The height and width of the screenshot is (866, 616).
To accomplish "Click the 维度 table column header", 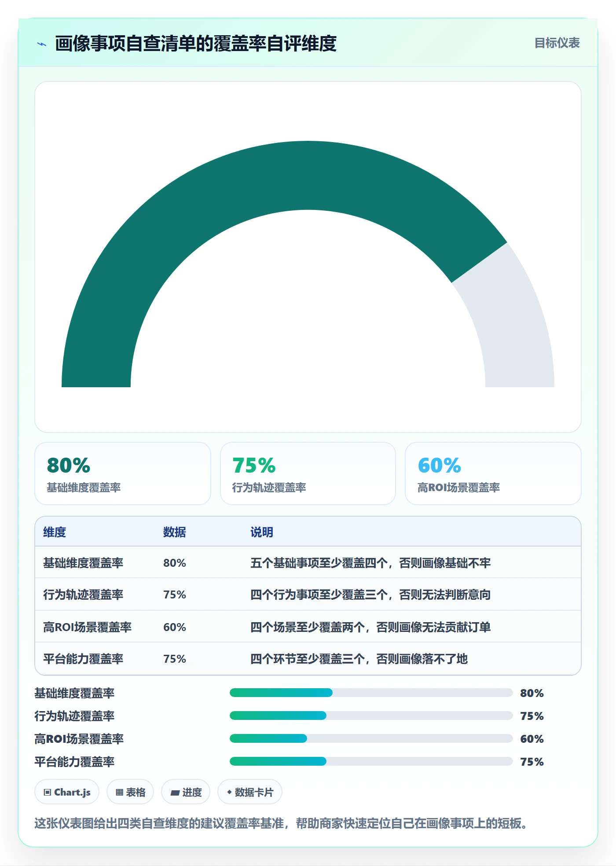I will (55, 532).
